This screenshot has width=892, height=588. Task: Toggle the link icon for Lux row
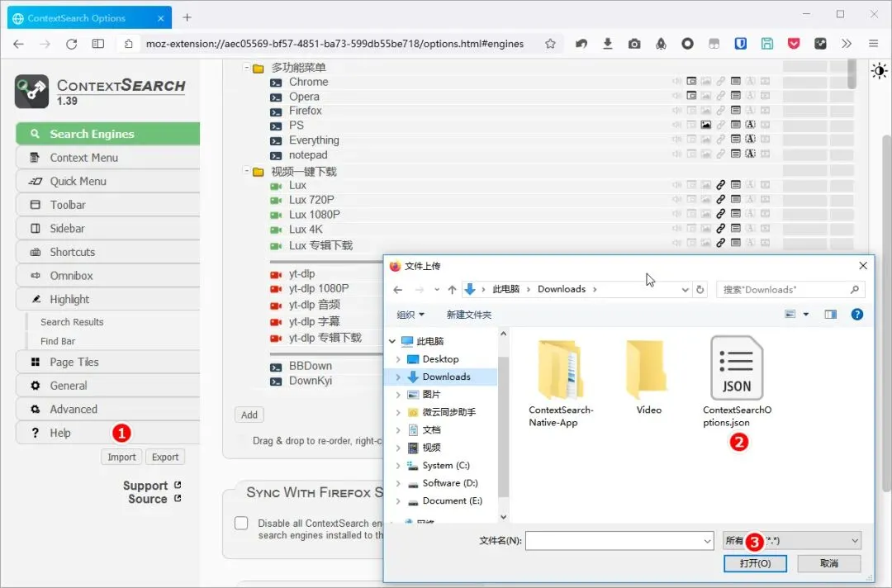[x=720, y=185]
